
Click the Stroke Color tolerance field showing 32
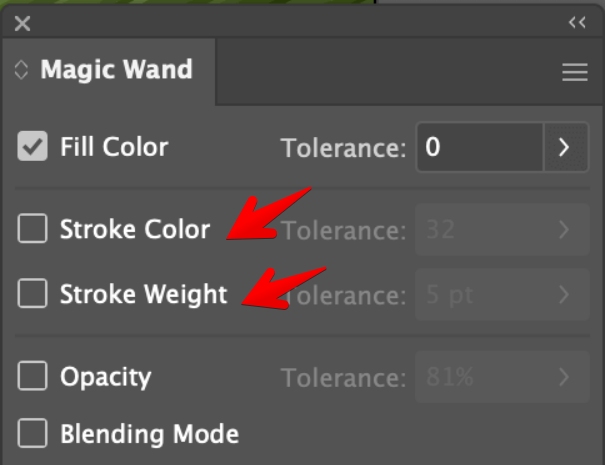(479, 230)
